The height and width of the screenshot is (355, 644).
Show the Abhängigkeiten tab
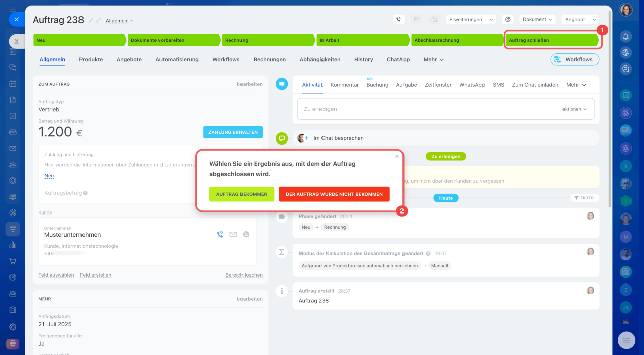click(x=320, y=59)
